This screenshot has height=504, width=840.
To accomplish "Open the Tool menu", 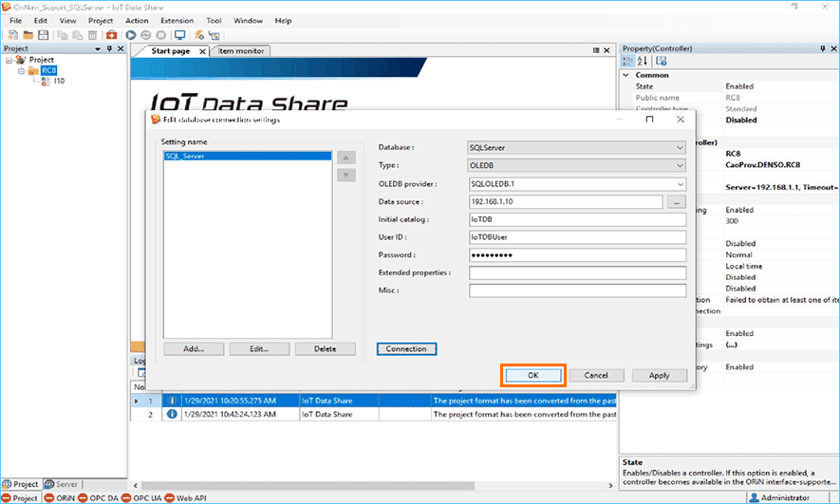I will click(x=214, y=20).
